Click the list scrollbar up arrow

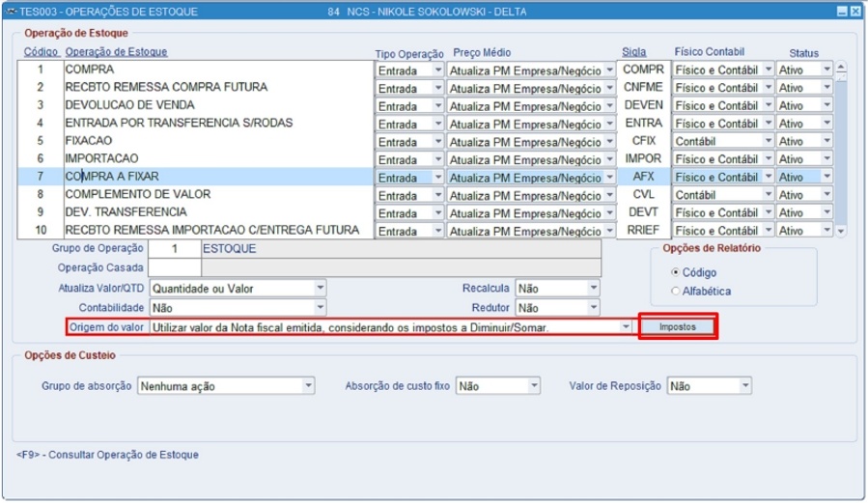[841, 68]
